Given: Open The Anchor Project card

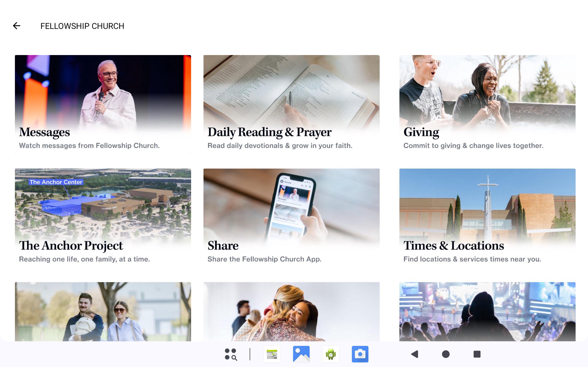Looking at the screenshot, I should 103,218.
